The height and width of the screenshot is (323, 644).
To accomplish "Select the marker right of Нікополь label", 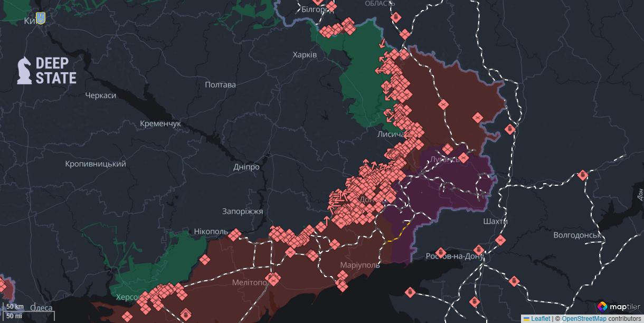I will click(x=234, y=234).
